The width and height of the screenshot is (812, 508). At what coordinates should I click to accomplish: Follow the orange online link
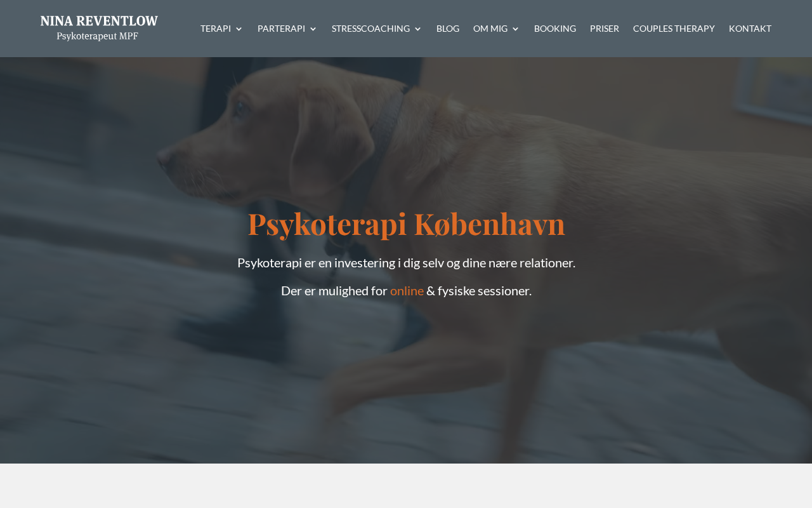click(x=407, y=291)
